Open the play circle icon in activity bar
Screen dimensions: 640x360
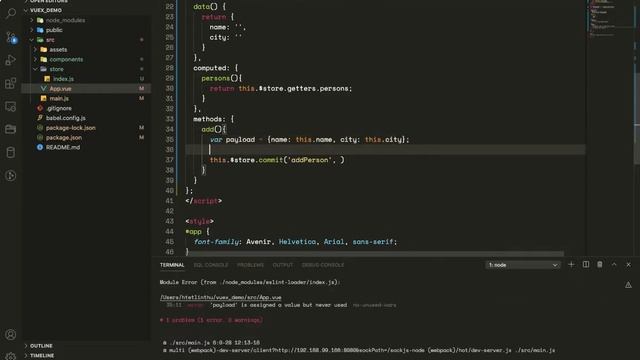[x=11, y=176]
